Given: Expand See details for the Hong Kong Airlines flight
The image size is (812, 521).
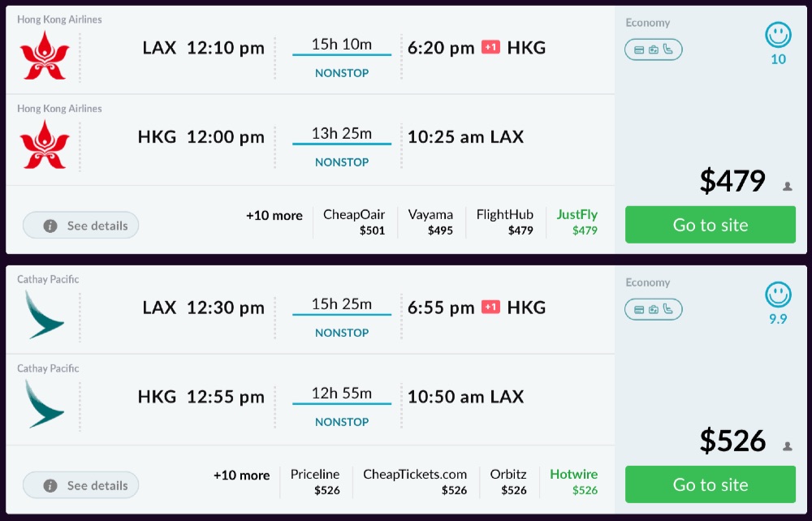Looking at the screenshot, I should click(81, 226).
